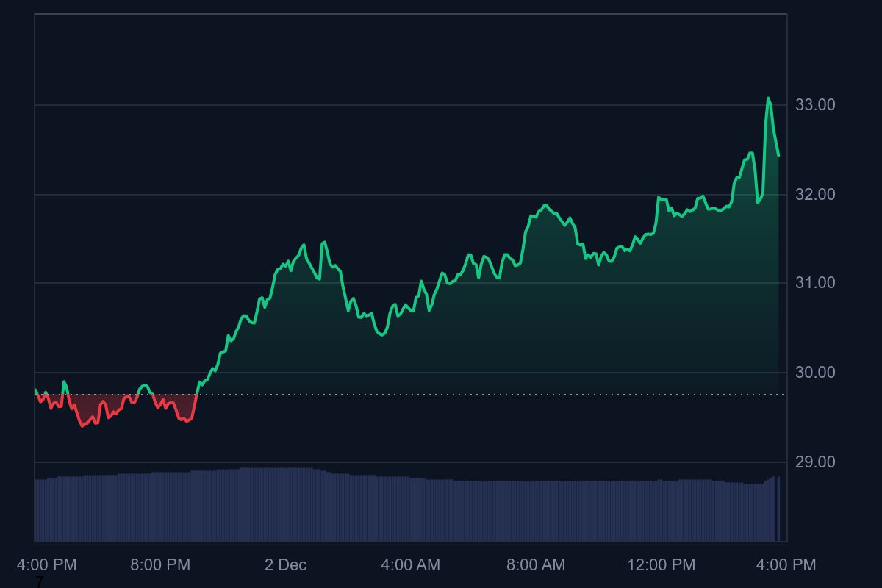Viewport: 882px width, 588px height.
Task: Click the 12:00 PM time label
Action: (x=660, y=566)
